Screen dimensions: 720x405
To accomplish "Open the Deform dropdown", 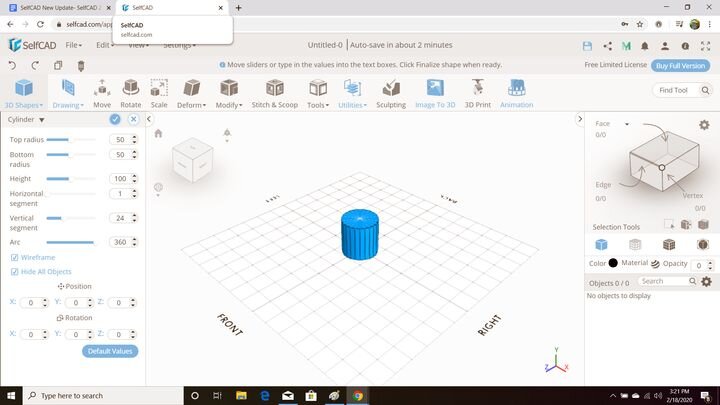I will pos(190,93).
